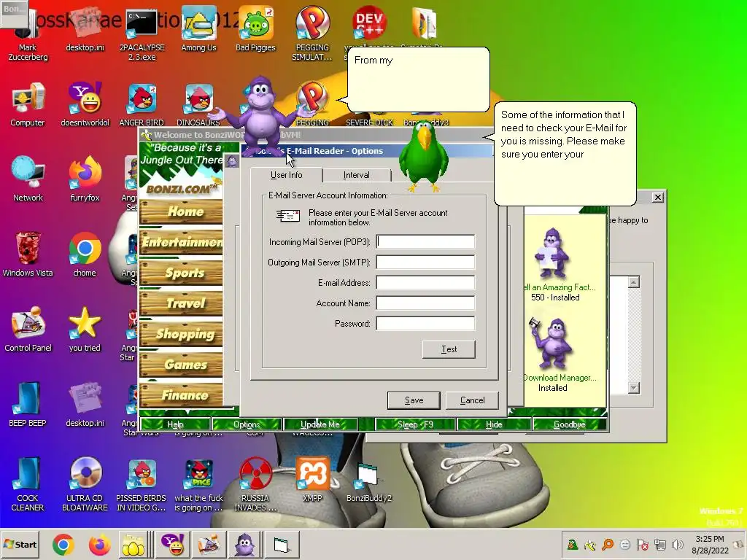This screenshot has width=747, height=560.
Task: Open Travel in BonziWorld sidebar
Action: tap(181, 303)
